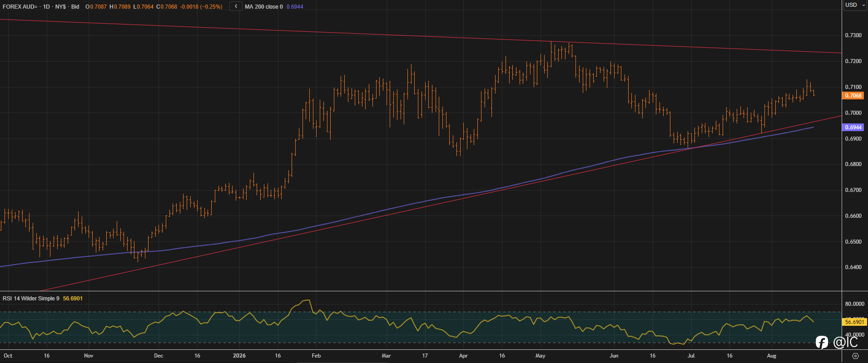Click the yellow 56.6901 RSI axis tag
Viewport: 868px width, 363px height.
click(x=855, y=322)
